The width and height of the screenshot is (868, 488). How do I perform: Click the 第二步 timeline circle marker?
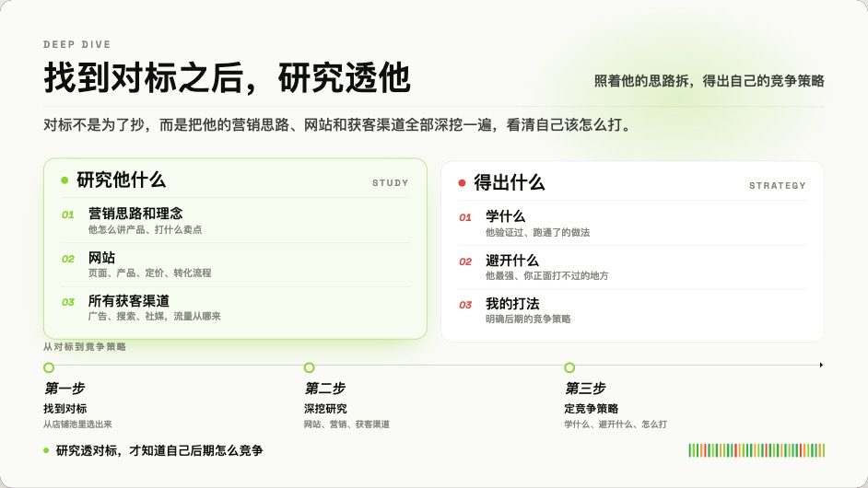(x=309, y=367)
